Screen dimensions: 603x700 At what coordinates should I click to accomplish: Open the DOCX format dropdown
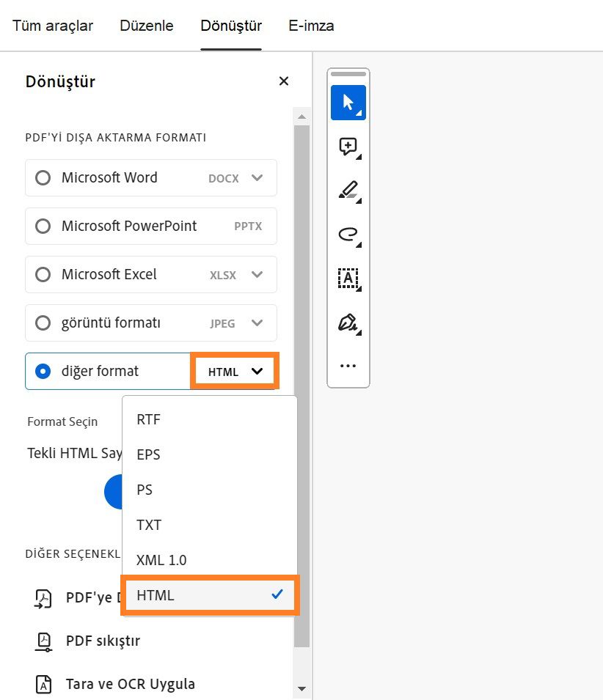(257, 177)
